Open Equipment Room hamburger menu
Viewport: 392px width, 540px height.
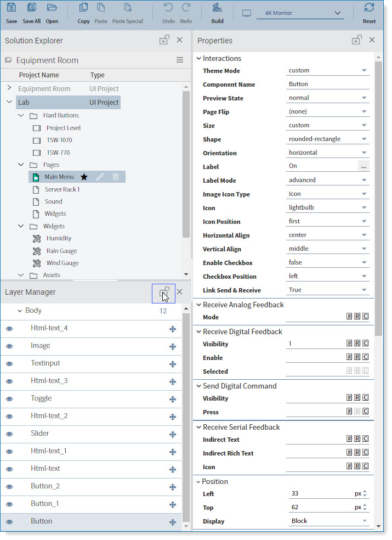click(x=180, y=60)
